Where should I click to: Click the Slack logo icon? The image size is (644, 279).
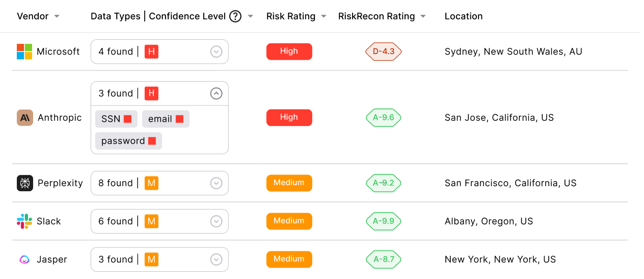pyautogui.click(x=24, y=221)
